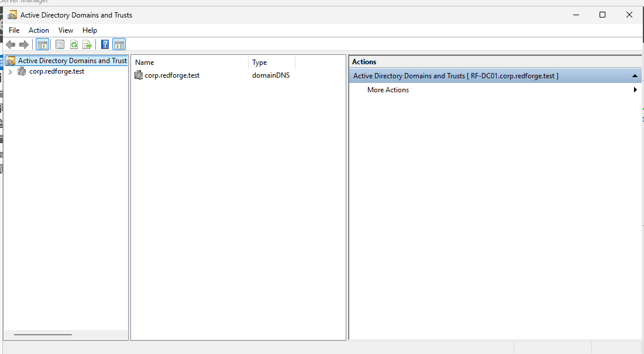Open the File menu

(x=14, y=30)
